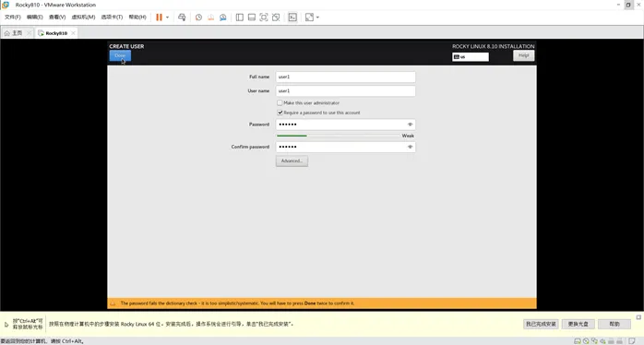Click the warning triangle icon in orange bar

tap(113, 303)
